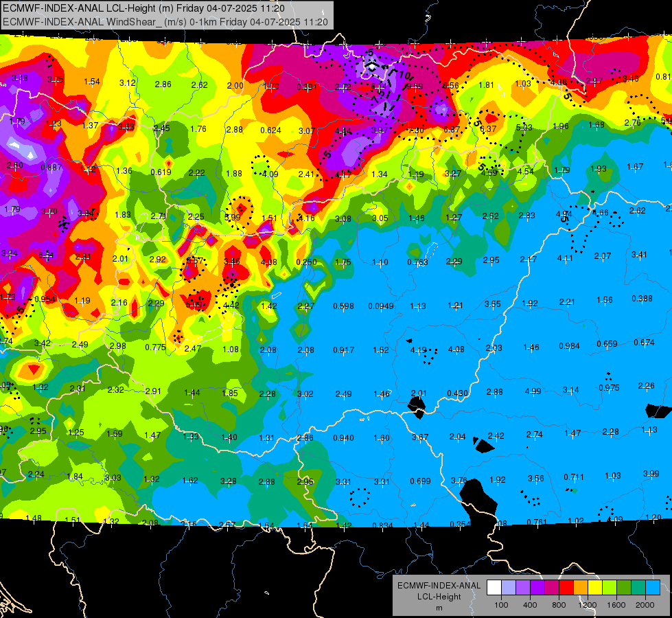Screen dimensions: 672x618
Task: Pick the dark green legend swatch
Action: click(624, 588)
